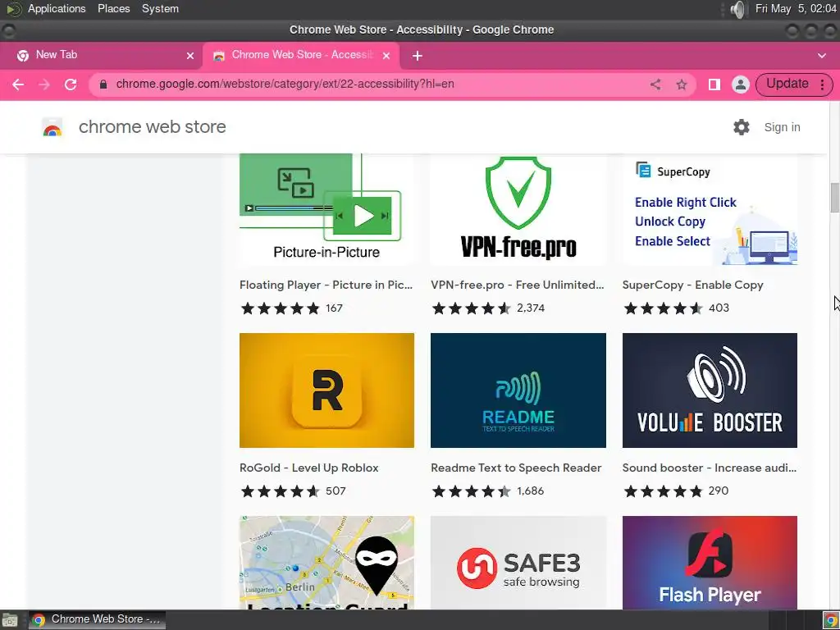Image resolution: width=840 pixels, height=630 pixels.
Task: Click Readme 1,686 ratings stars
Action: point(472,491)
